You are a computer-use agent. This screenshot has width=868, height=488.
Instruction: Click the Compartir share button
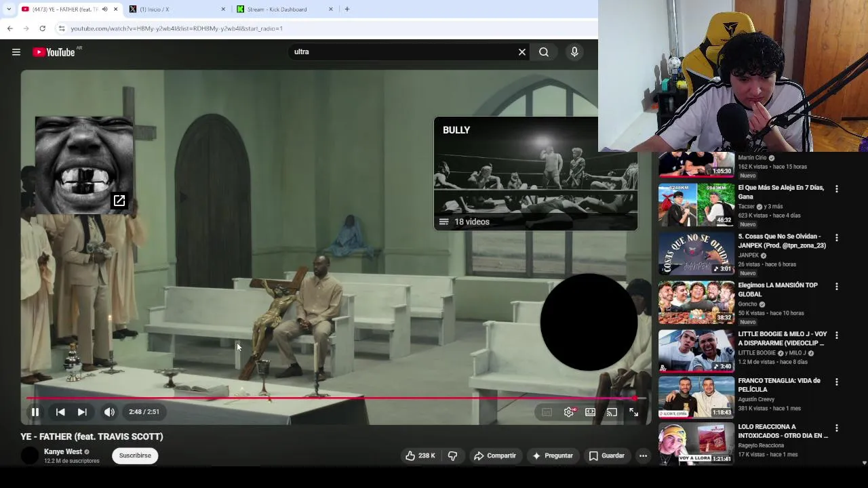(495, 455)
